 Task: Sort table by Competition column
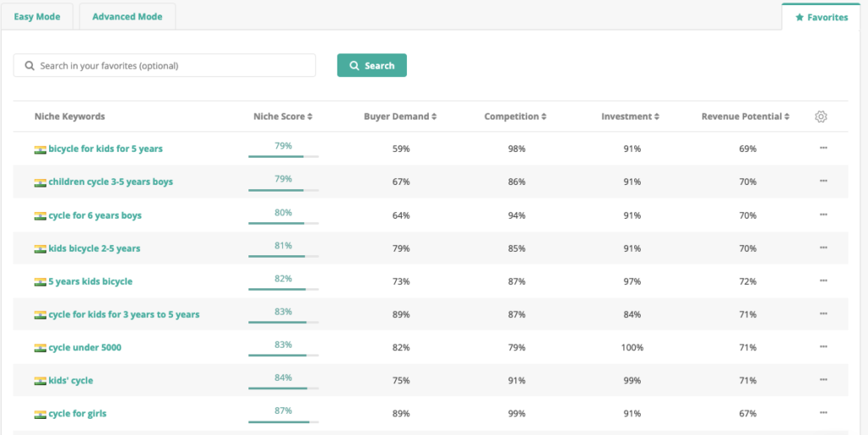[x=515, y=117]
